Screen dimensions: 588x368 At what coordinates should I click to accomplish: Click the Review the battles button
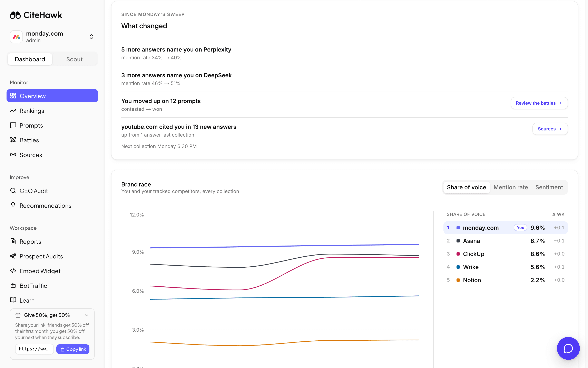click(x=539, y=103)
